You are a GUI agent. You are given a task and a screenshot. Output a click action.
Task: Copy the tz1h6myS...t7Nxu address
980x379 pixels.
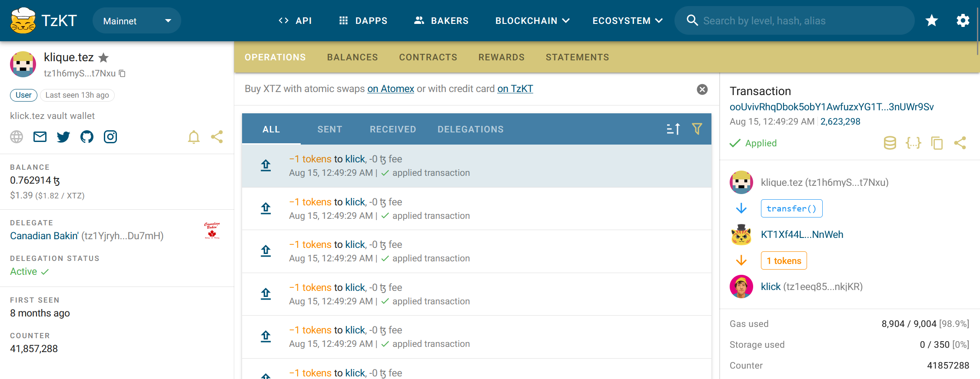[122, 73]
